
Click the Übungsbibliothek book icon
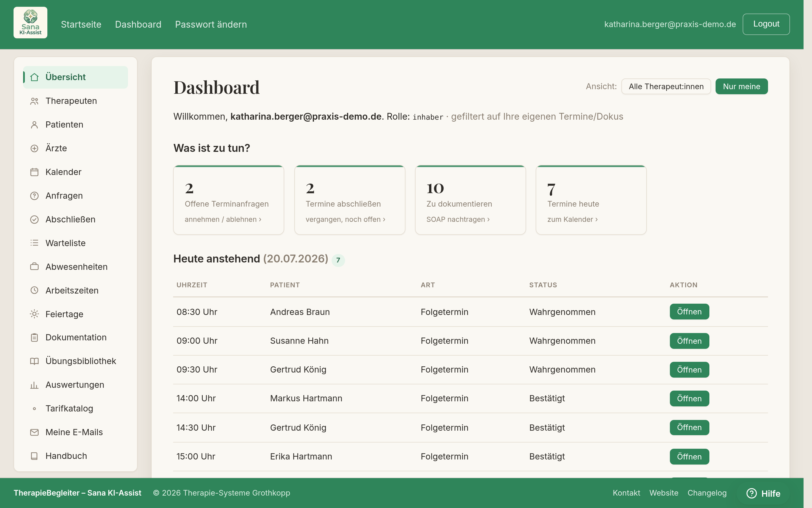(x=34, y=361)
